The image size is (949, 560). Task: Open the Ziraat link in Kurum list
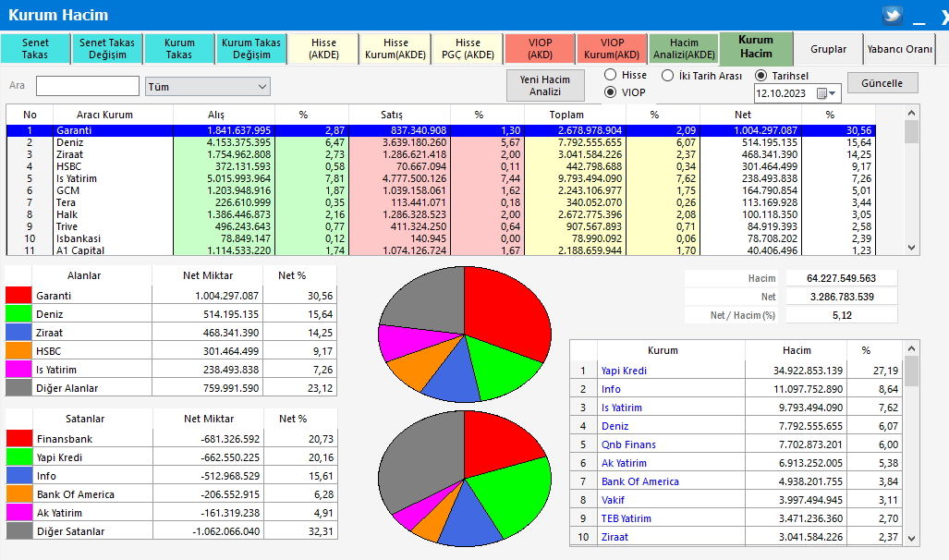[614, 537]
